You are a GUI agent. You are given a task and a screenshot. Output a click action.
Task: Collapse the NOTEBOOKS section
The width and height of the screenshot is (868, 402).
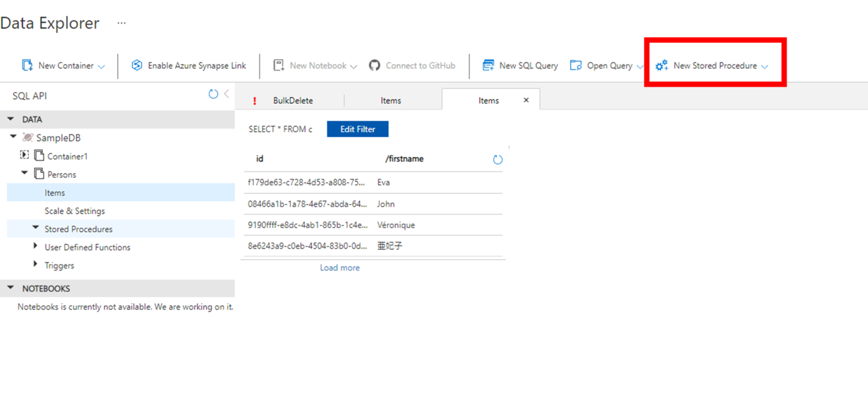click(x=10, y=288)
